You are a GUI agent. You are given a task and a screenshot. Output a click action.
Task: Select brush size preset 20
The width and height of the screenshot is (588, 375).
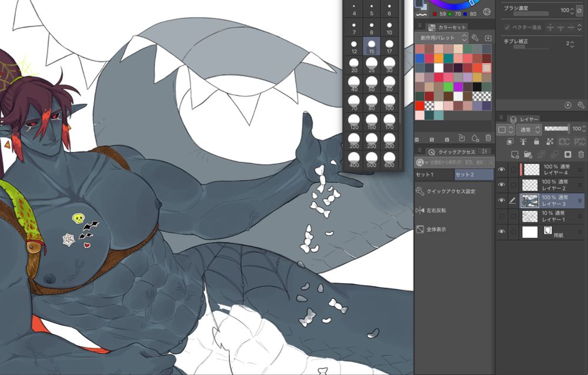click(x=354, y=65)
